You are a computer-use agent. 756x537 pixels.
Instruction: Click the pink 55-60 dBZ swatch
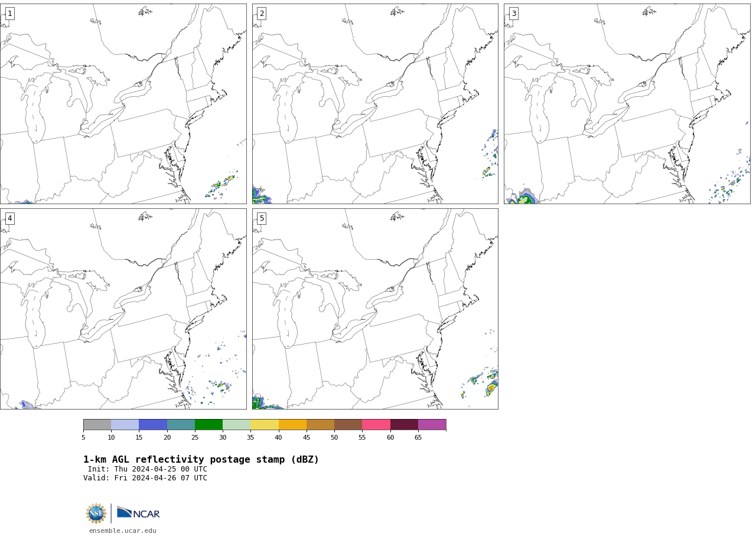click(x=376, y=425)
